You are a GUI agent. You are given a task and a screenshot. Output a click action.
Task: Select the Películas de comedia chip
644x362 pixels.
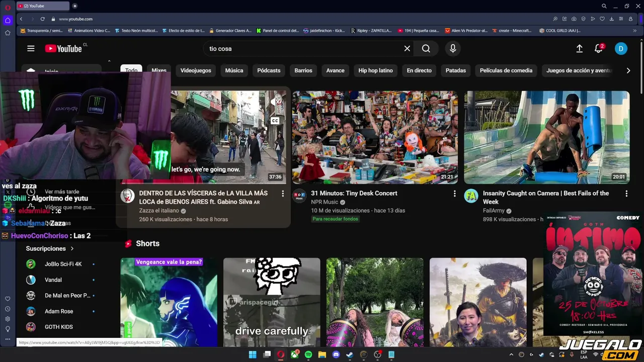pyautogui.click(x=506, y=70)
